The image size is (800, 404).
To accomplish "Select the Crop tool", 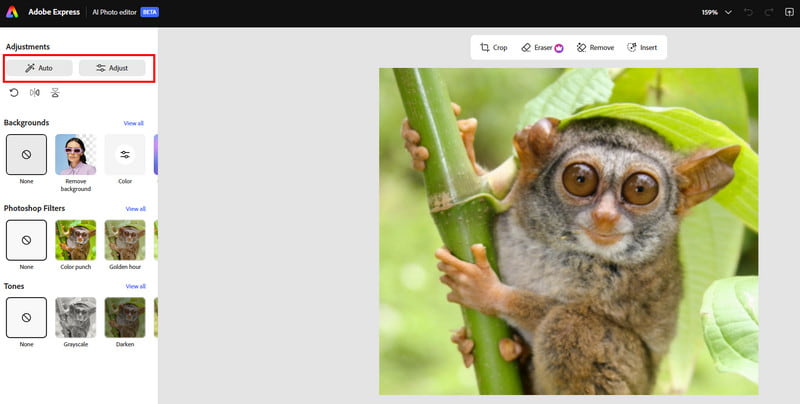I will pyautogui.click(x=493, y=47).
